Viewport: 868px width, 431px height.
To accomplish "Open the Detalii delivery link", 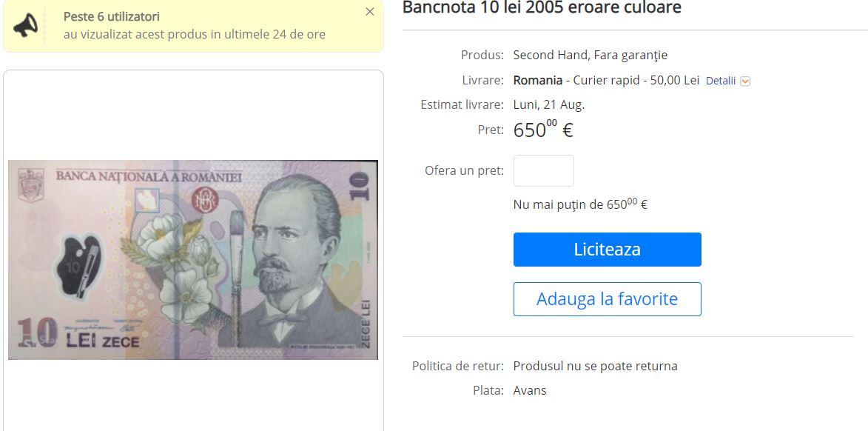I will [x=721, y=81].
